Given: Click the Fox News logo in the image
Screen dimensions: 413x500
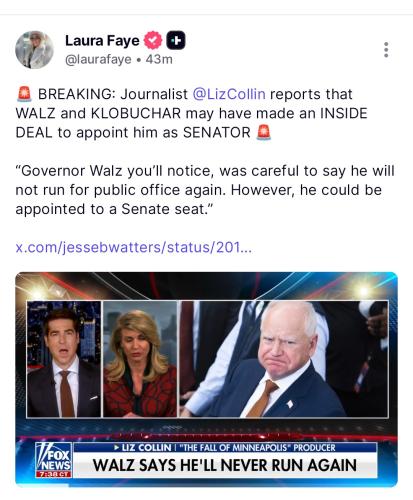Looking at the screenshot, I should pos(53,457).
